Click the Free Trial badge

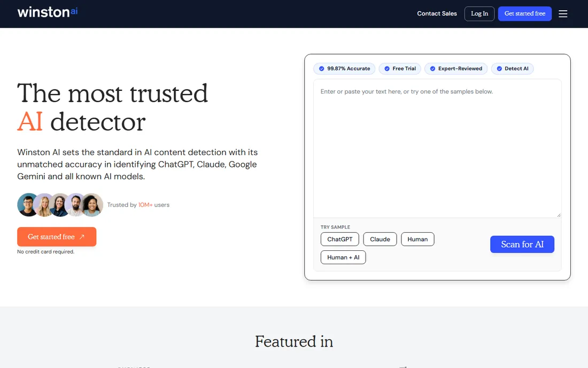point(400,68)
